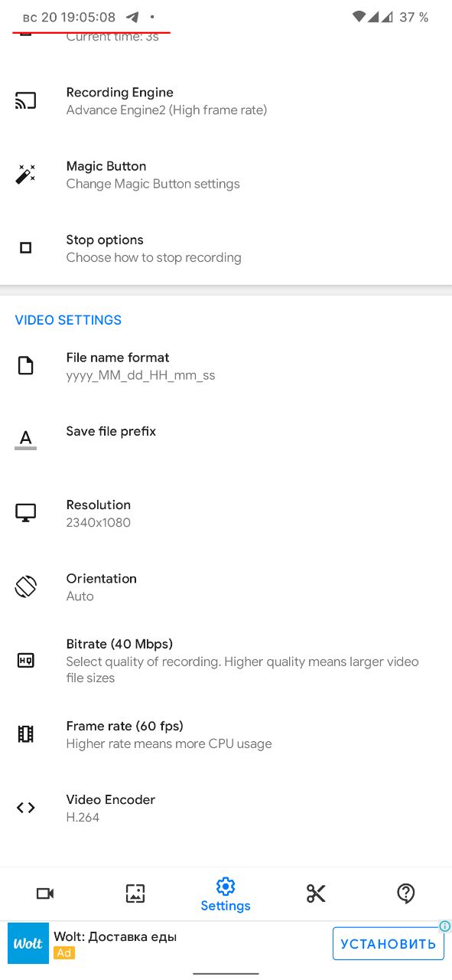Open the ad info icon
The height and width of the screenshot is (980, 452).
pos(445,926)
